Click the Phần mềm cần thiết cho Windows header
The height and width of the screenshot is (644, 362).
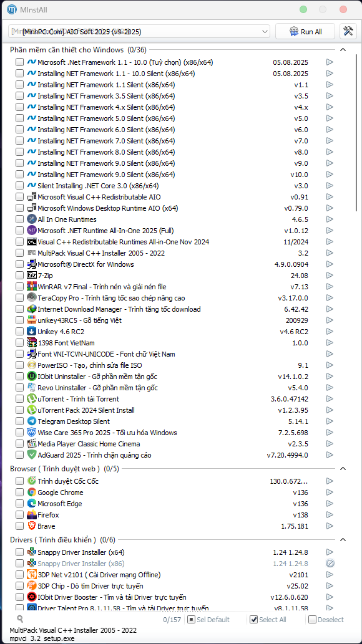[78, 50]
